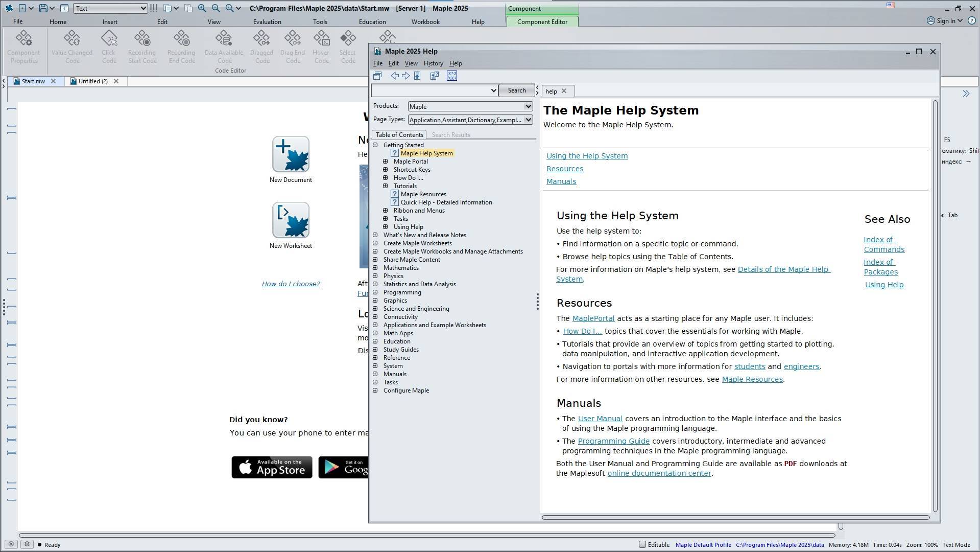Click the Help home page icon

point(417,76)
